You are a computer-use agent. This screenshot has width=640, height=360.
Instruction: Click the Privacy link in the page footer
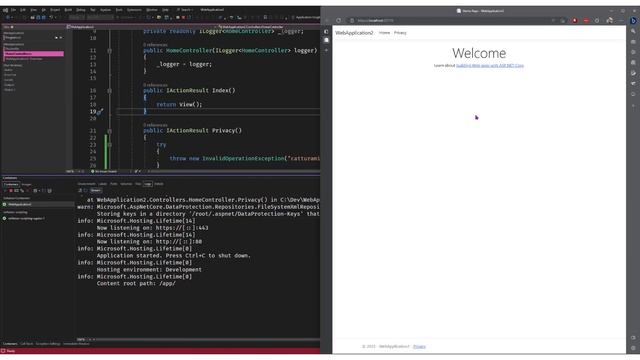coord(419,347)
